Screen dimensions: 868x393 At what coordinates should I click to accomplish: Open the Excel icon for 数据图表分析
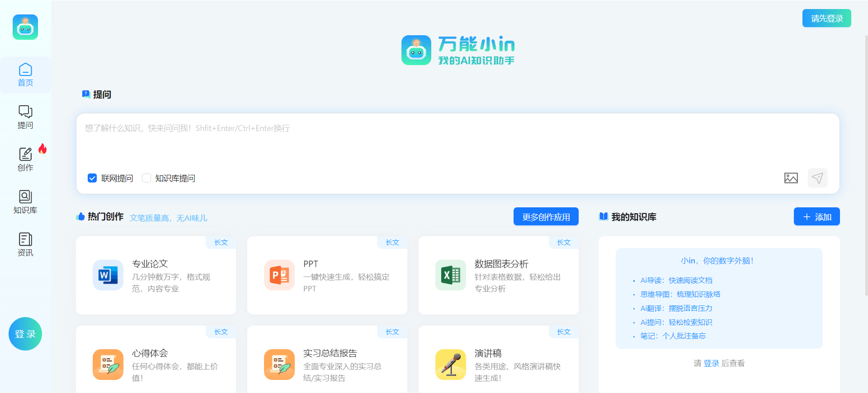click(x=451, y=275)
